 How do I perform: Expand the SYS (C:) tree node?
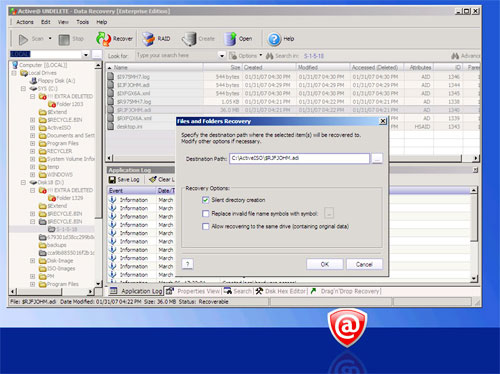tap(23, 89)
